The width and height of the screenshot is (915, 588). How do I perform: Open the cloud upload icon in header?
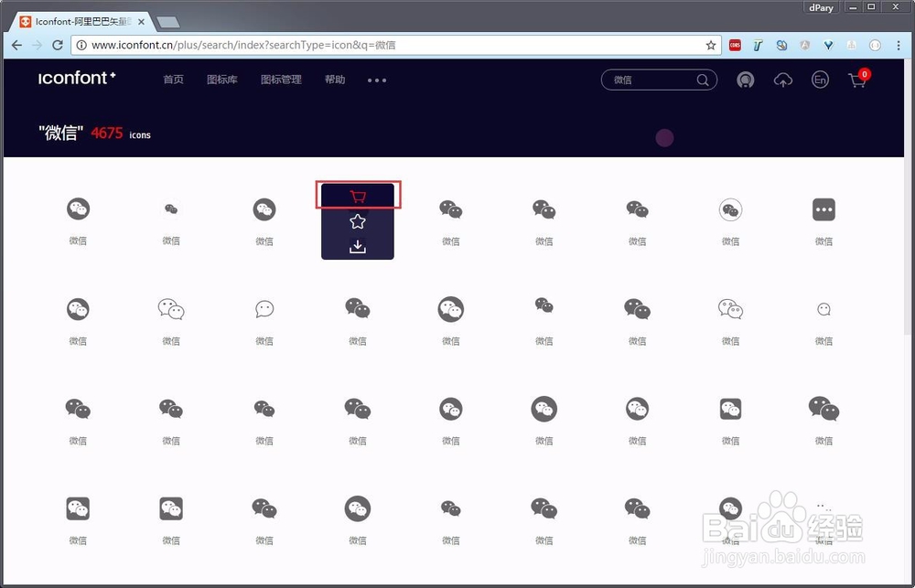click(783, 80)
